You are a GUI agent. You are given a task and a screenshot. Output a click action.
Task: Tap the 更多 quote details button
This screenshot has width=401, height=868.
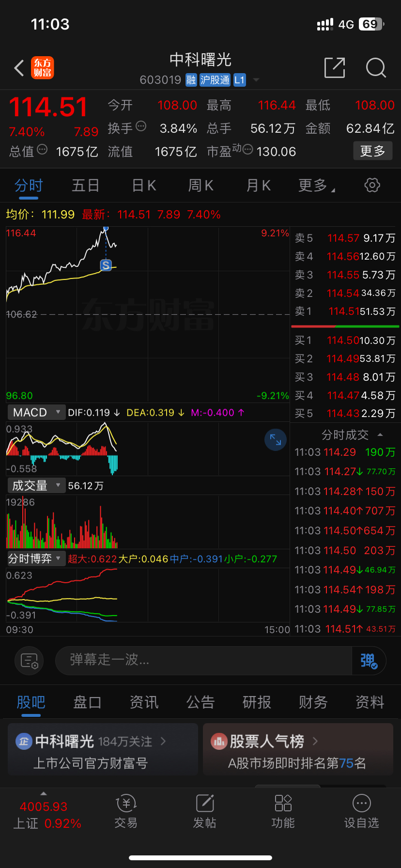372,151
